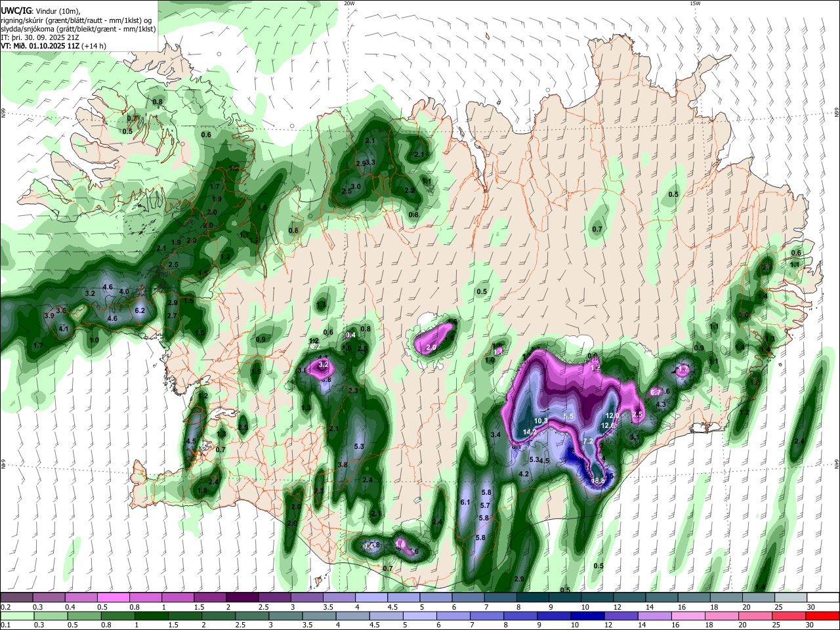
Task: Pick the darkest purple swatch labeled 2 in upper legend
Action: tap(241, 597)
